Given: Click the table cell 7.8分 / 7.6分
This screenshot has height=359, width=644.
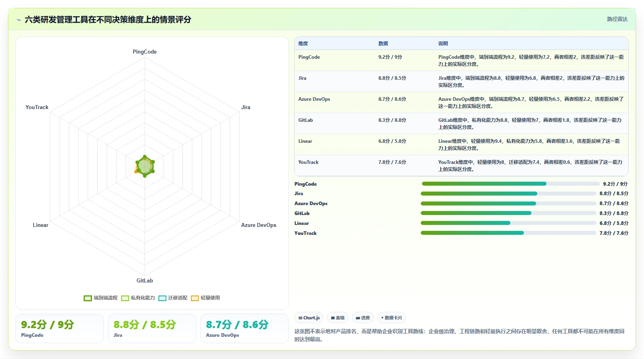Looking at the screenshot, I should 392,162.
